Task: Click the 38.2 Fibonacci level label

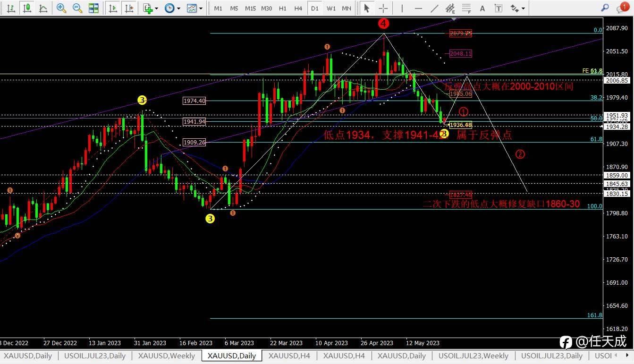Action: click(x=596, y=97)
